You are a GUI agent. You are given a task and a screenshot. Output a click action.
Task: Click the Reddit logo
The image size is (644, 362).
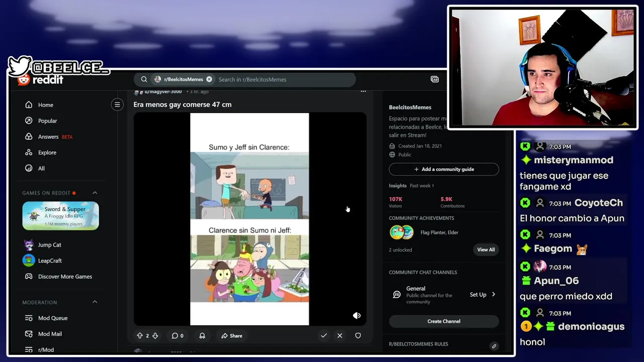pyautogui.click(x=40, y=79)
